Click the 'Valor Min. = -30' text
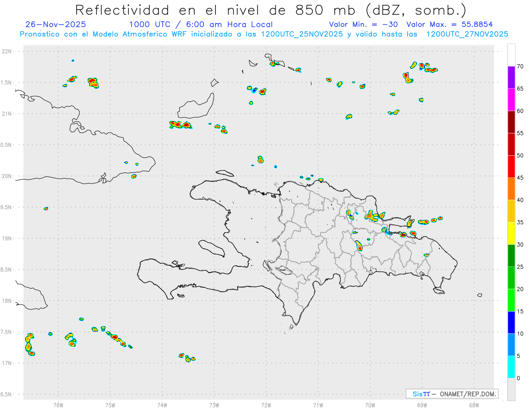Image resolution: width=532 pixels, height=411 pixels. 364,24
